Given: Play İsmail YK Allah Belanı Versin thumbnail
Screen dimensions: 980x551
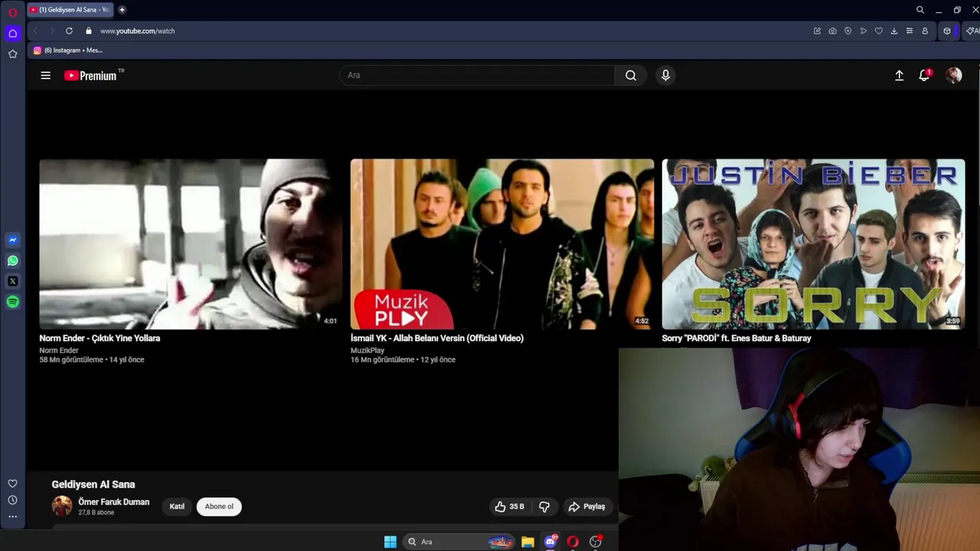Looking at the screenshot, I should [x=502, y=244].
